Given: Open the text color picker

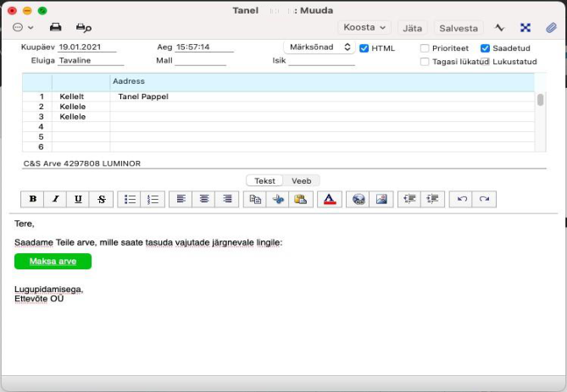Looking at the screenshot, I should click(x=330, y=199).
